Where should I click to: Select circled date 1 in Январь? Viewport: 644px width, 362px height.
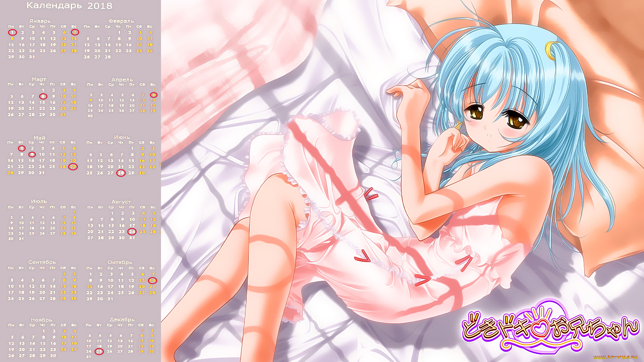point(12,33)
